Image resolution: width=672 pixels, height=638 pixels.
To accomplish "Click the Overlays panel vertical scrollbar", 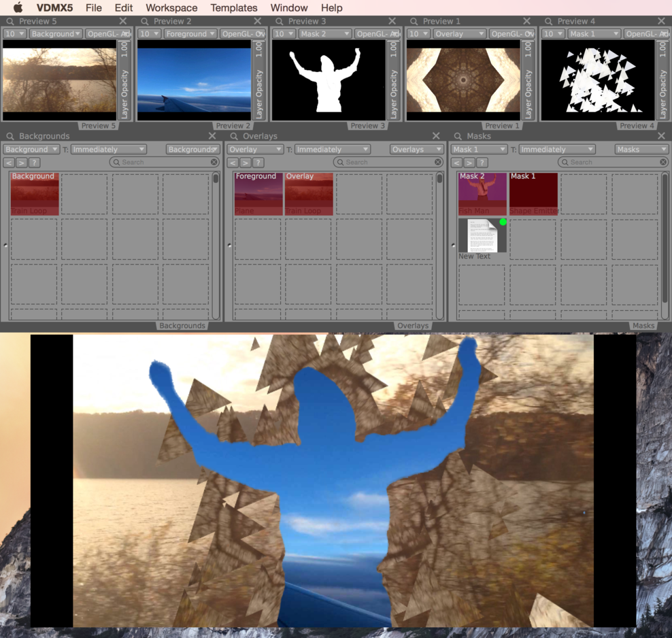I will (439, 245).
